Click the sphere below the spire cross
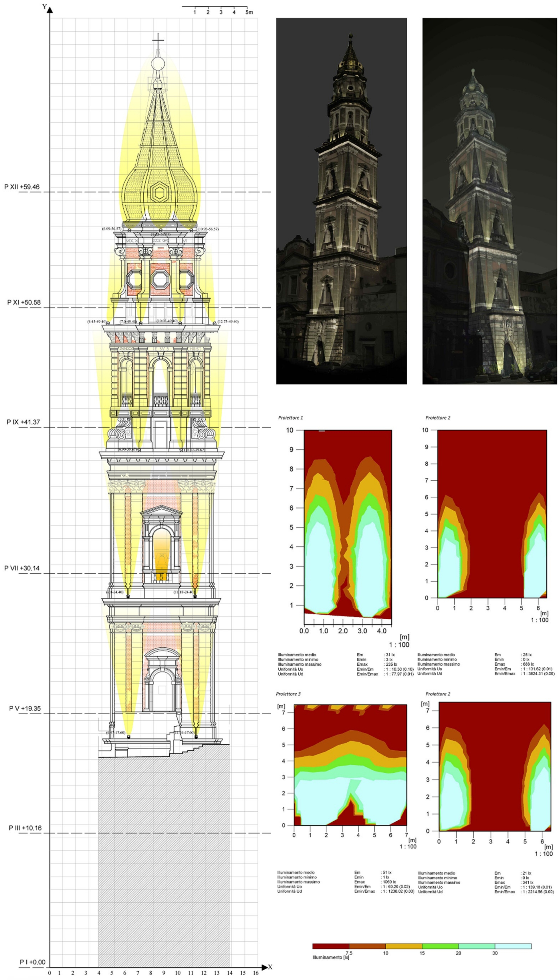 [x=158, y=64]
